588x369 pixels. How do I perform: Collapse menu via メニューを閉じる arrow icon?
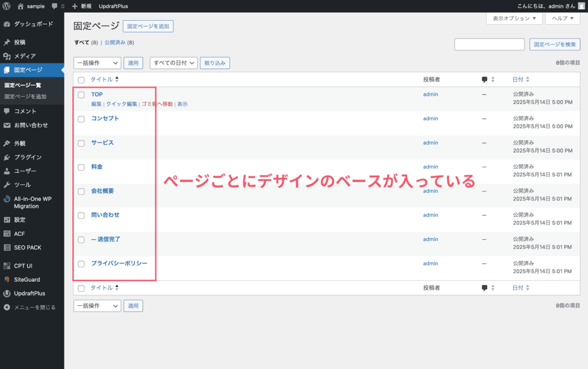7,308
